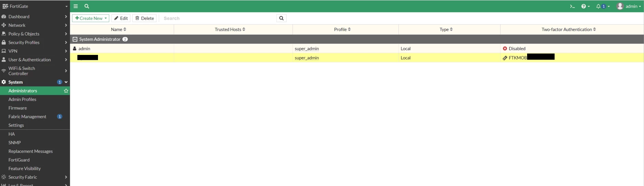Expand the Dashboard menu chevron
The image size is (644, 186).
coord(66,16)
